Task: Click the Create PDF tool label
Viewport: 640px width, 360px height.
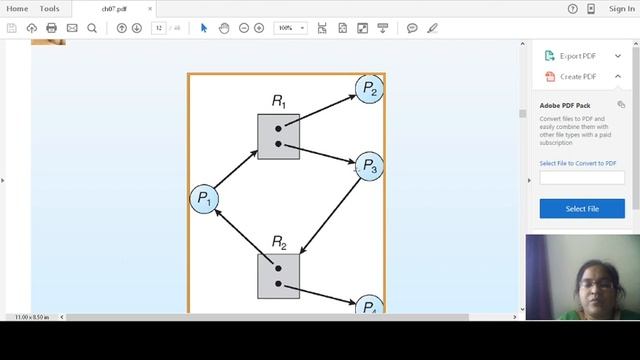Action: [578, 76]
